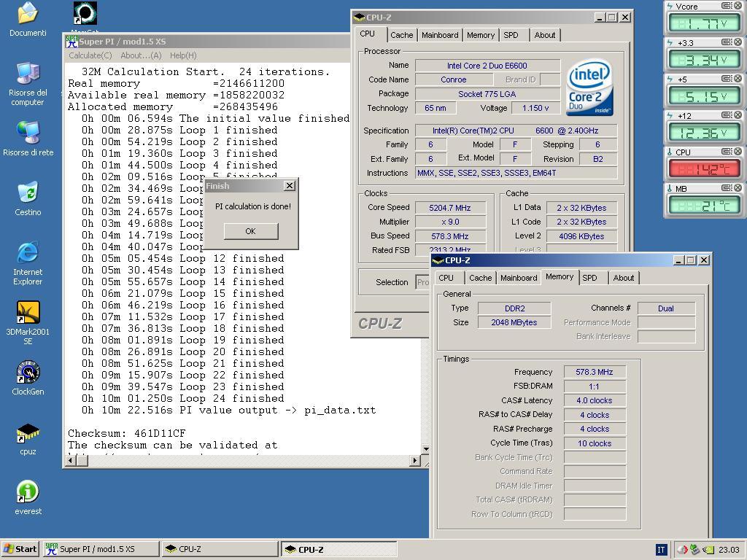Click the taskbar clock showing 23.03
747x560 pixels.
tap(729, 550)
